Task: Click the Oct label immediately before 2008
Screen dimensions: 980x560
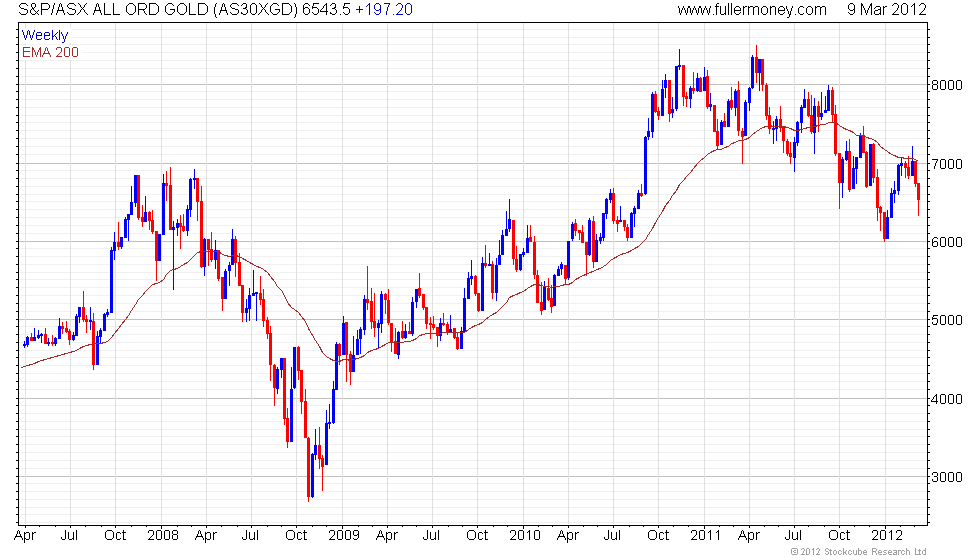Action: 115,536
